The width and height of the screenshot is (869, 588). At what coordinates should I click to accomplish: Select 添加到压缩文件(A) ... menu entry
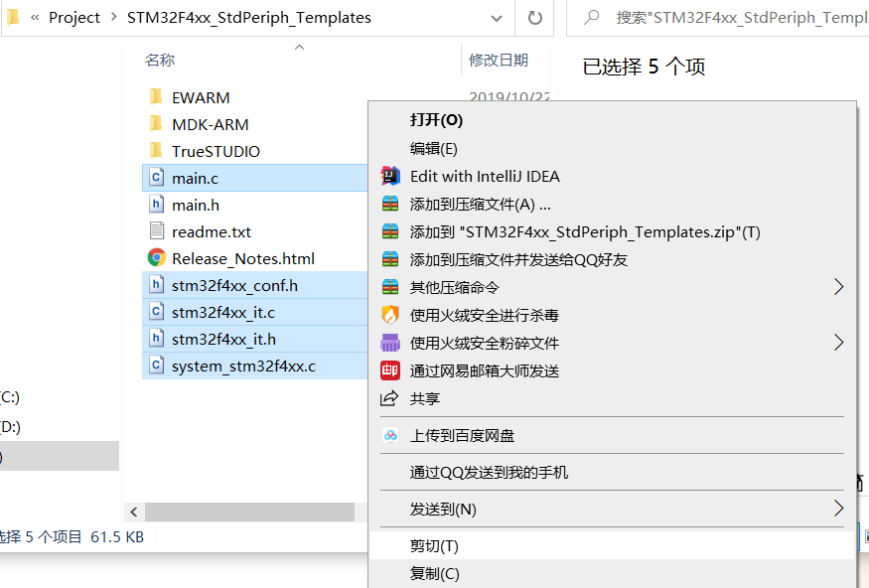[613, 204]
